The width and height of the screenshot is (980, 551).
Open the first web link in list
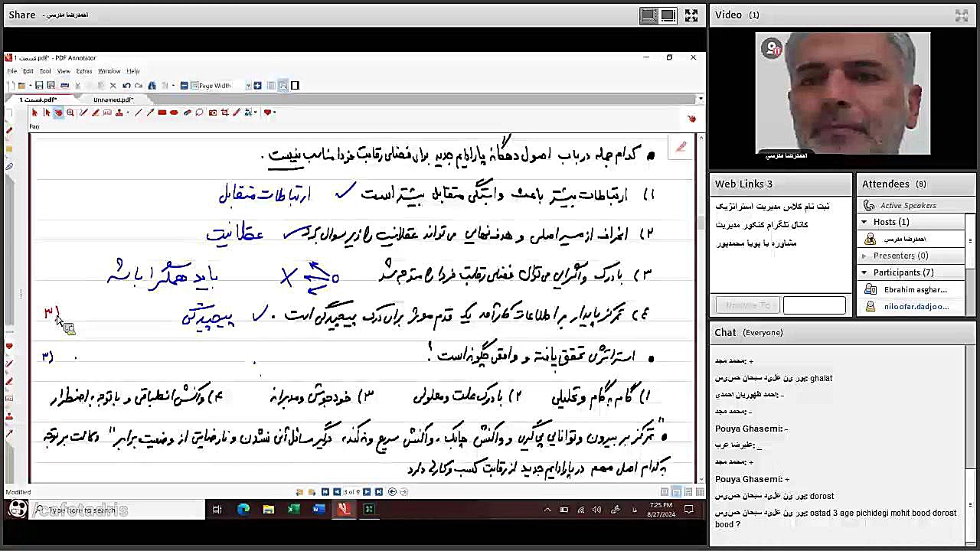(x=772, y=206)
